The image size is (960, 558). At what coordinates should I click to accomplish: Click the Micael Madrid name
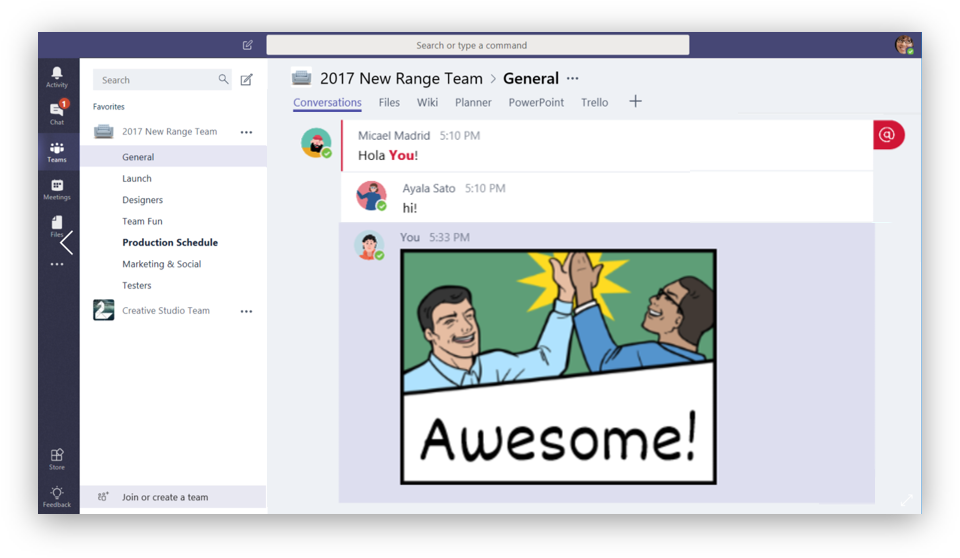394,135
